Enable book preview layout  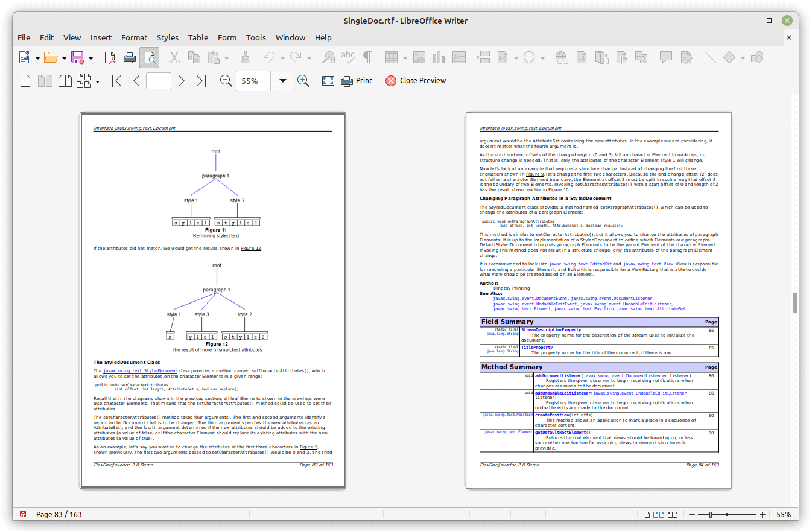[65, 81]
